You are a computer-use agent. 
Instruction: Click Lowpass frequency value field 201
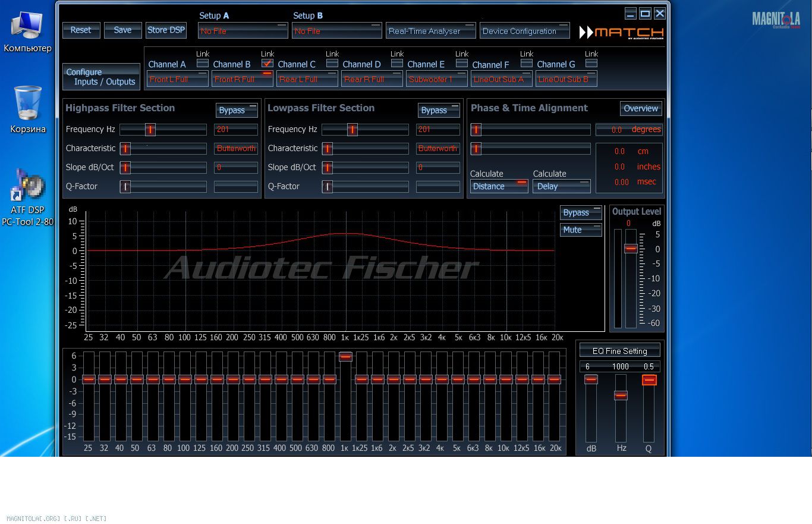pyautogui.click(x=438, y=129)
